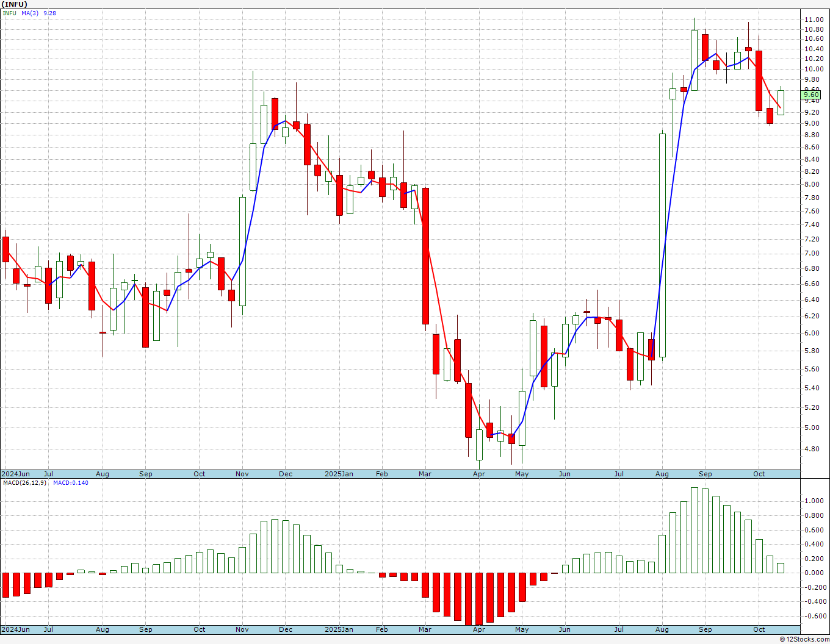
Task: Select the 0.800 MACD axis label
Action: click(x=814, y=515)
